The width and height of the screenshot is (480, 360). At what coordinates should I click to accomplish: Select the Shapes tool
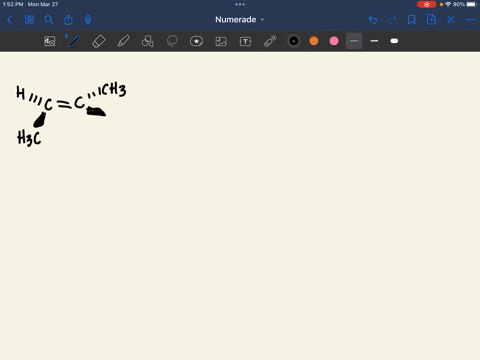click(x=148, y=41)
